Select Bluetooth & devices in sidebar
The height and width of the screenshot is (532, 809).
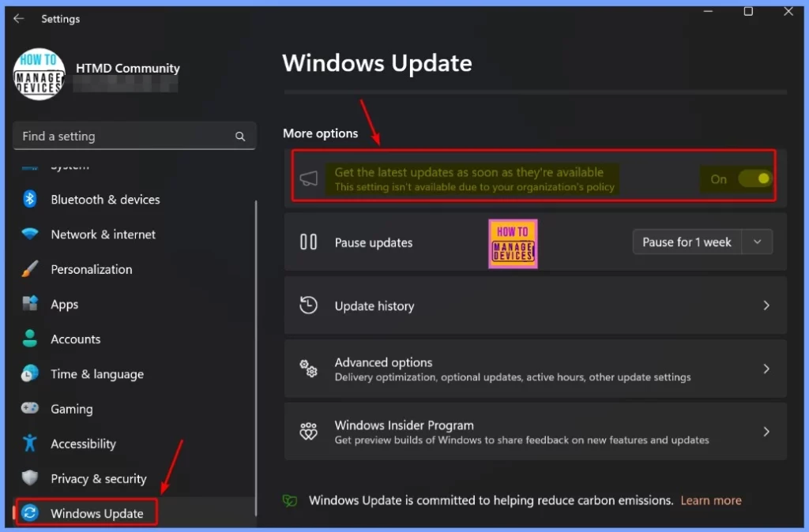click(105, 200)
